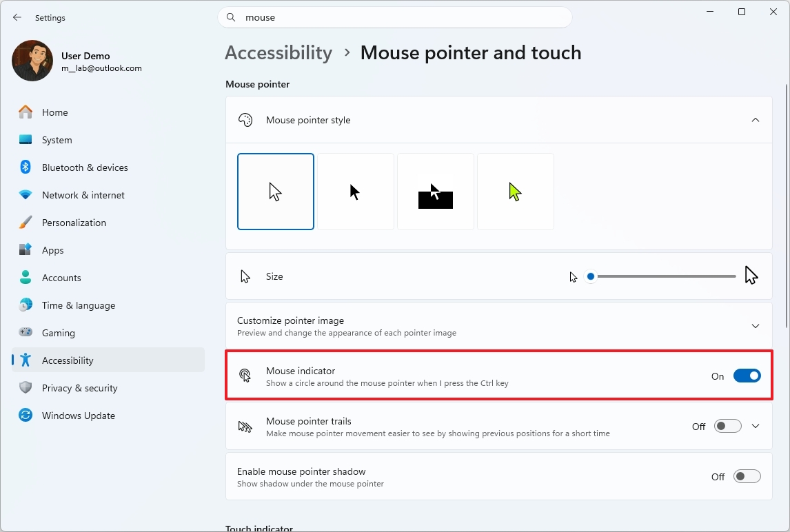The height and width of the screenshot is (532, 790).
Task: Select Bluetooth & devices in the sidebar
Action: (84, 167)
